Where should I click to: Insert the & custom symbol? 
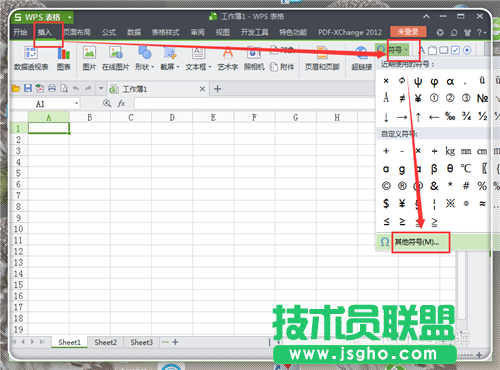434,186
